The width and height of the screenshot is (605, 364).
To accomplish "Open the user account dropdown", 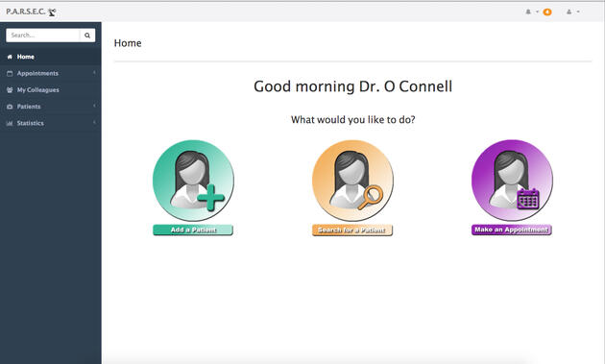I will tap(573, 12).
